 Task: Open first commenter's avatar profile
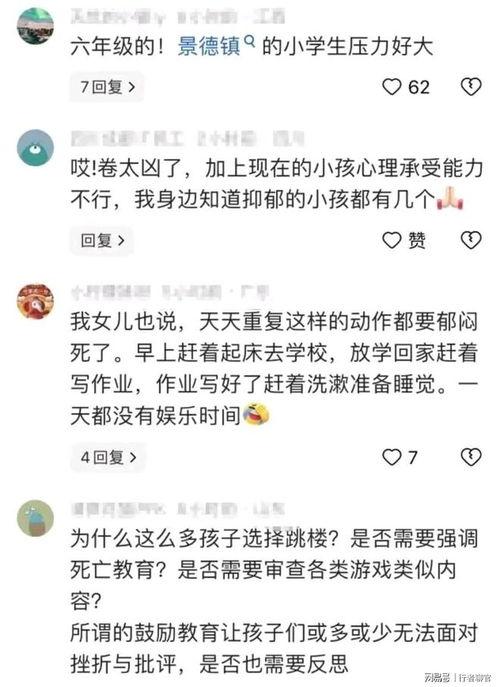35,25
